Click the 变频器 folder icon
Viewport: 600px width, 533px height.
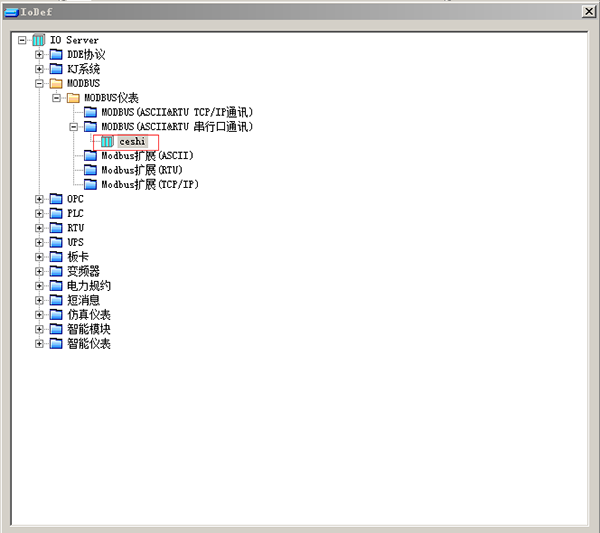coord(56,271)
